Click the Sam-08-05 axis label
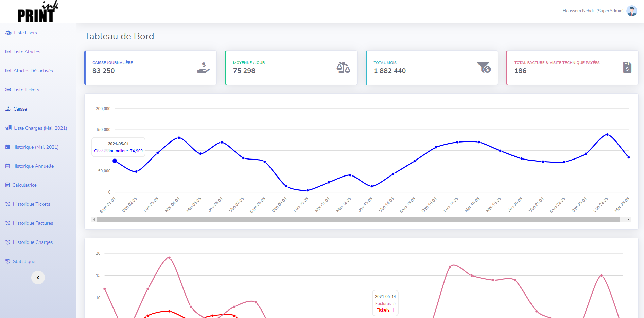644x318 pixels. point(258,205)
